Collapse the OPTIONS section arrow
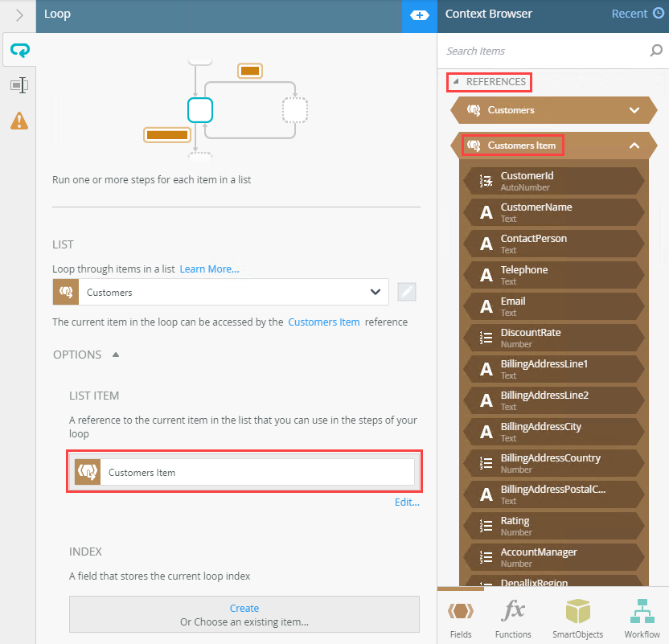The width and height of the screenshot is (669, 644). point(116,355)
